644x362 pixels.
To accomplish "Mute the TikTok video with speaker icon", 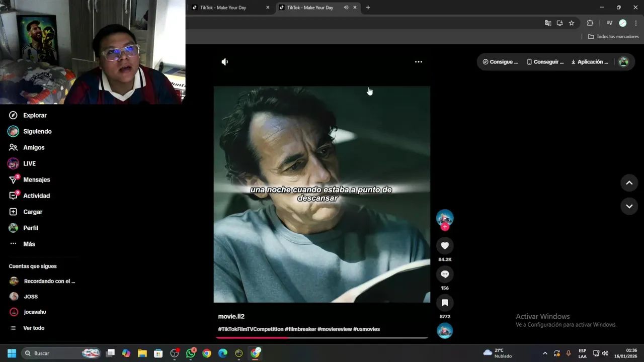I will coord(225,62).
